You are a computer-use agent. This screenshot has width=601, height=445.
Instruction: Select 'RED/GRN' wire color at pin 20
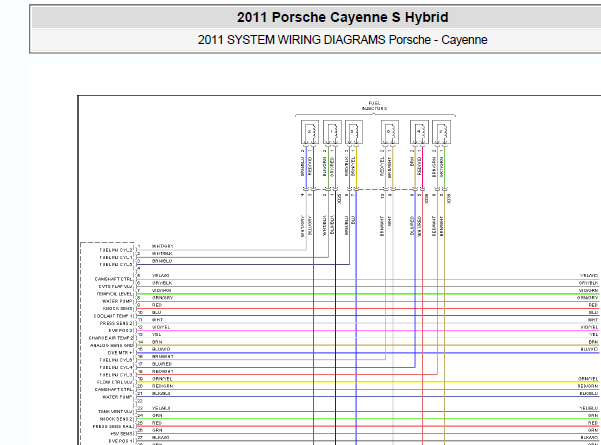click(163, 386)
